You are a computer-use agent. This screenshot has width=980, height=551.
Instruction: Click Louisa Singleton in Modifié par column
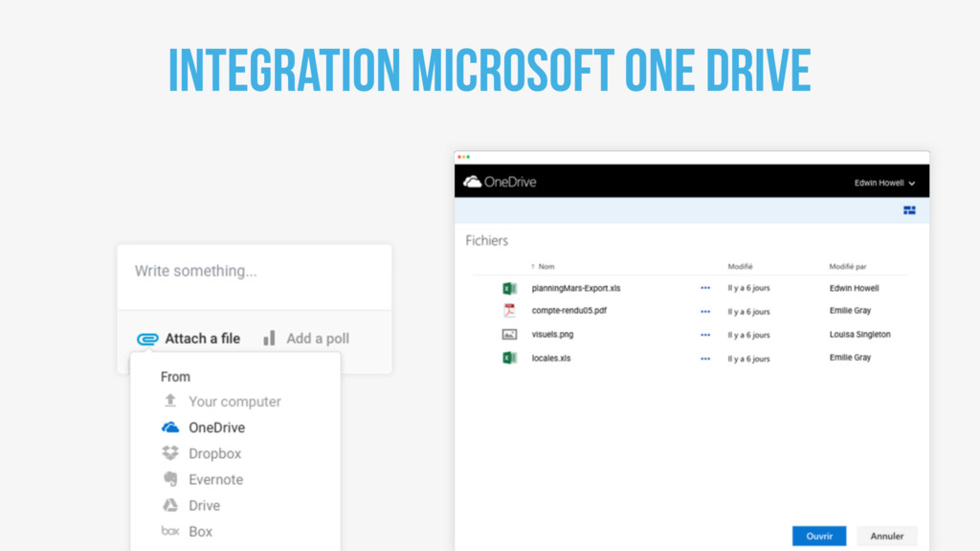pyautogui.click(x=859, y=334)
